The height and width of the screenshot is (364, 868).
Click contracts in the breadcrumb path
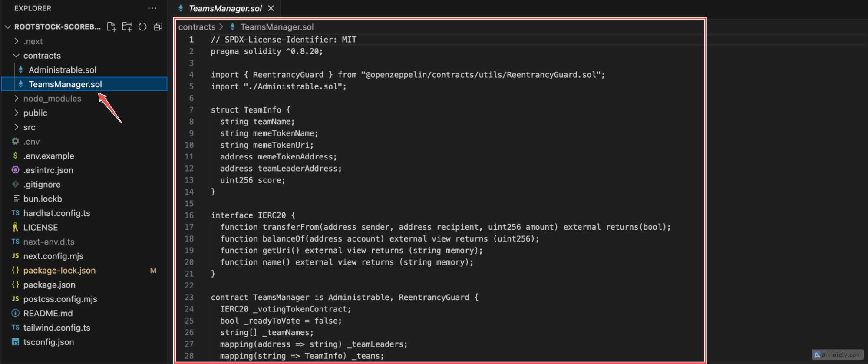point(197,26)
